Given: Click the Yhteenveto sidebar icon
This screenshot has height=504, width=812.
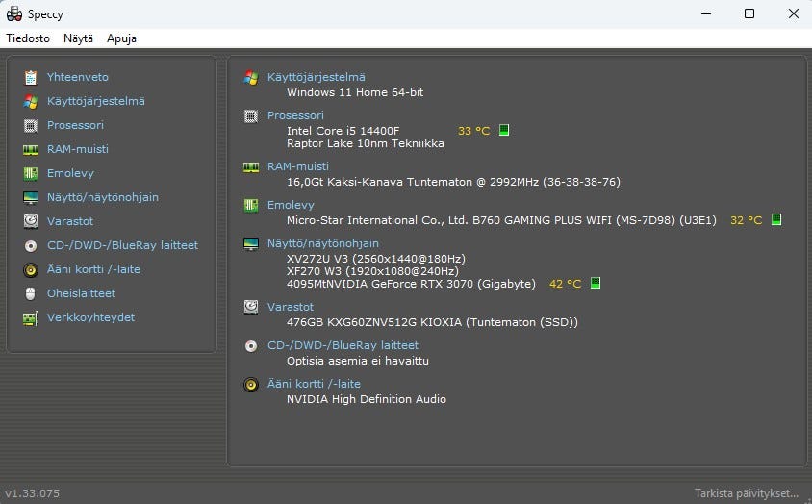Looking at the screenshot, I should pos(31,77).
